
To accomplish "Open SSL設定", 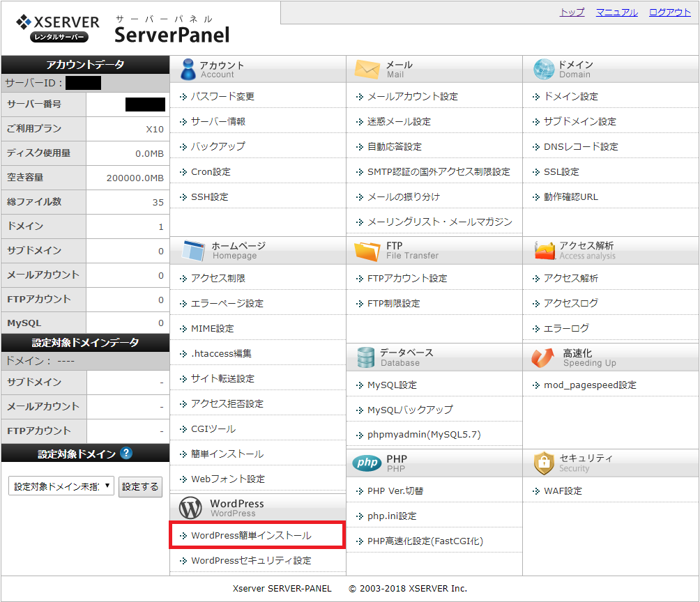I will pyautogui.click(x=561, y=172).
